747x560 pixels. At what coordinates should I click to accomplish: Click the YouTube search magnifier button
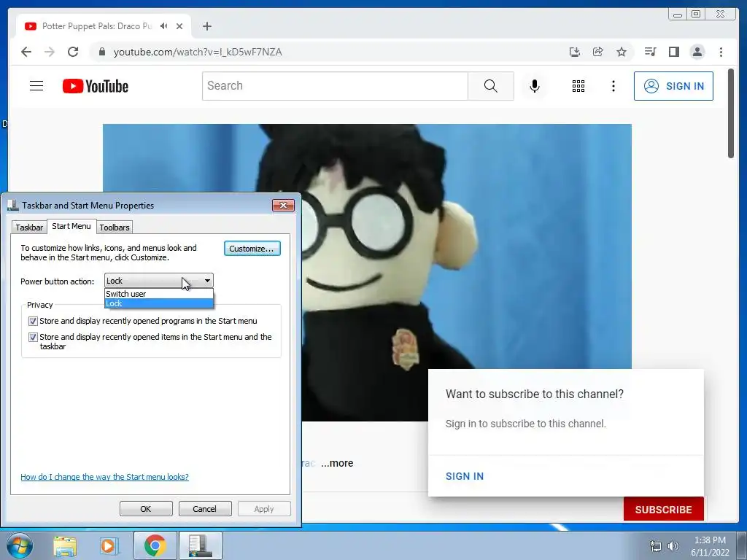pos(491,86)
